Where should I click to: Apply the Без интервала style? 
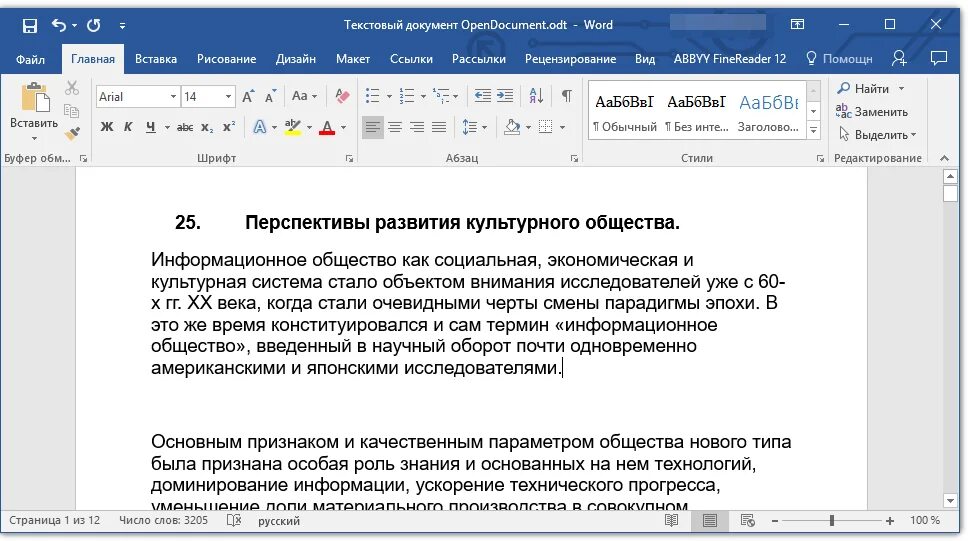[x=696, y=112]
